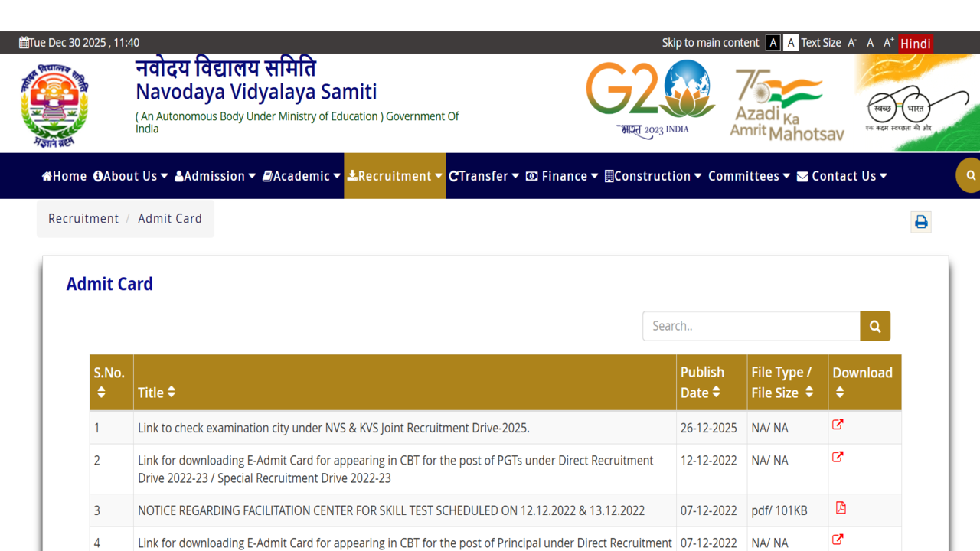The height and width of the screenshot is (551, 980).
Task: Switch to white standard contrast theme
Action: click(791, 43)
